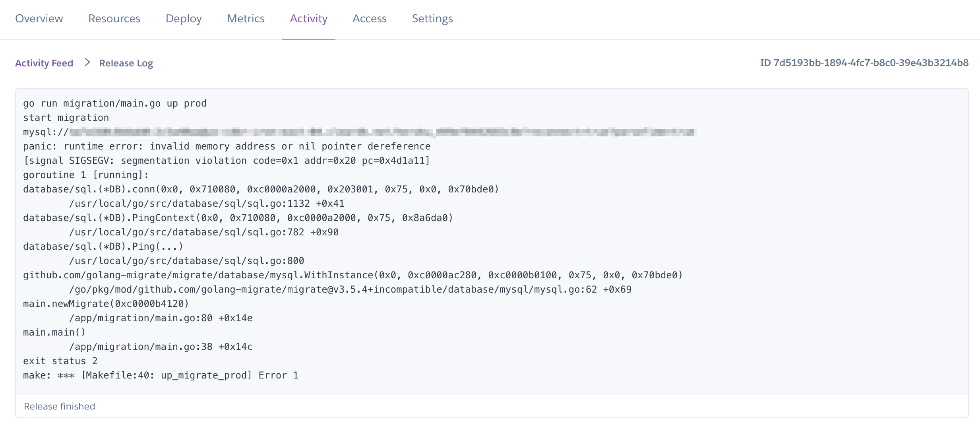Click the 'go run migration/main.go up prod' line
The width and height of the screenshot is (980, 427).
pyautogui.click(x=115, y=104)
